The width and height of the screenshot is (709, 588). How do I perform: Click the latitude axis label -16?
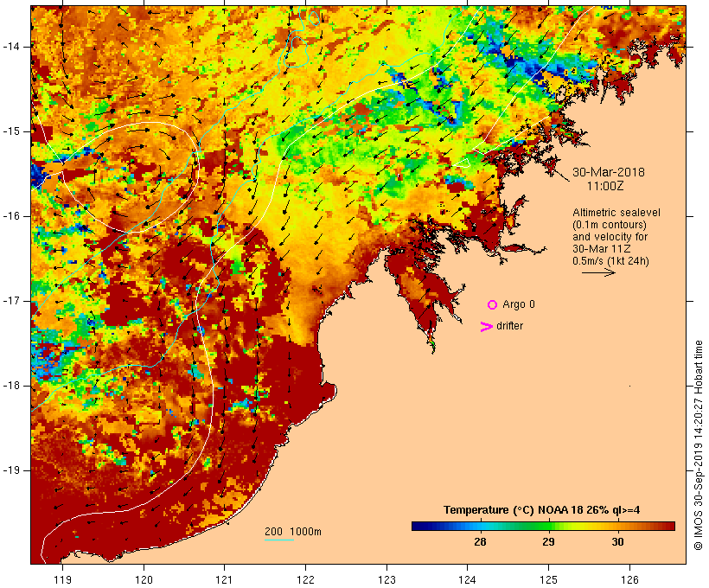coord(10,216)
